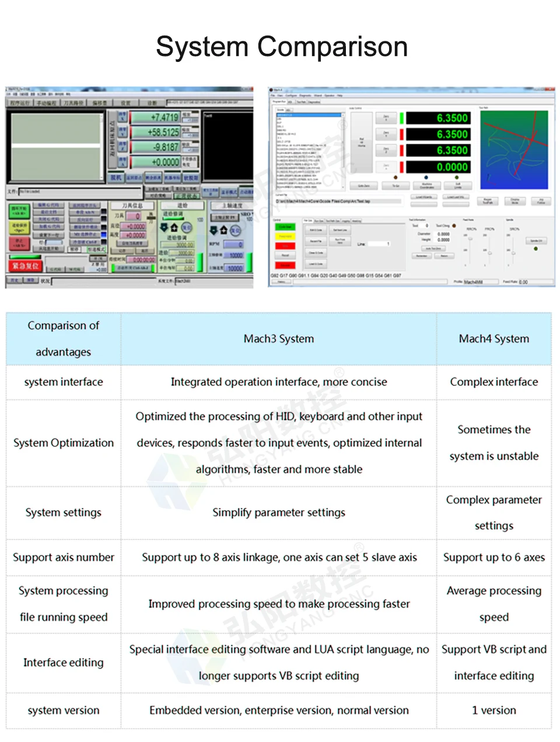Screen dimensions: 560x742
Task: Click green Cycle Start button in Mach4
Action: coord(285,227)
